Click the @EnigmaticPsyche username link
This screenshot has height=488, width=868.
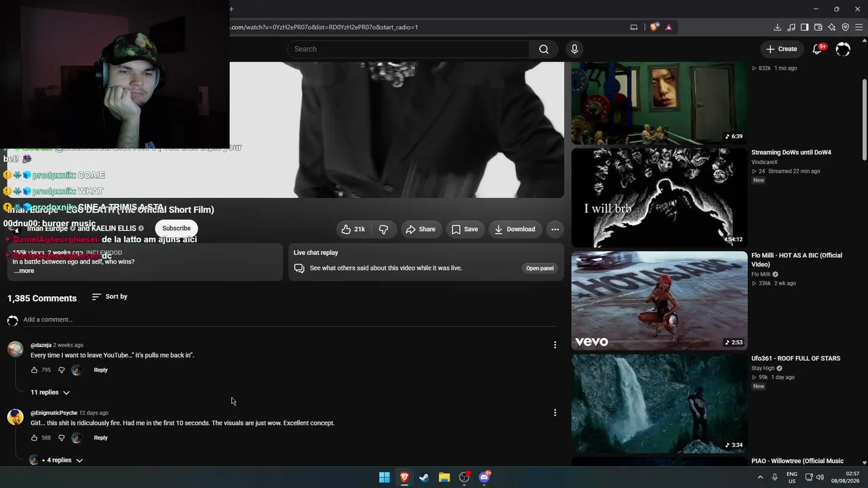(x=54, y=413)
